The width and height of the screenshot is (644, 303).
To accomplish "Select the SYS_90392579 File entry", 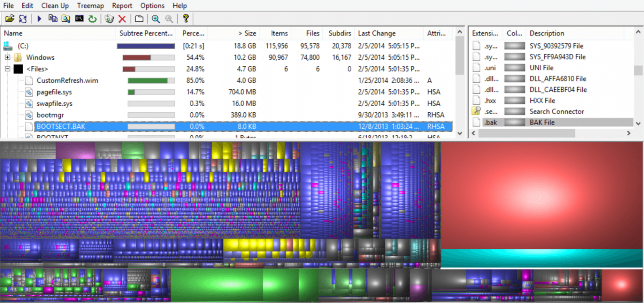I will pos(556,46).
